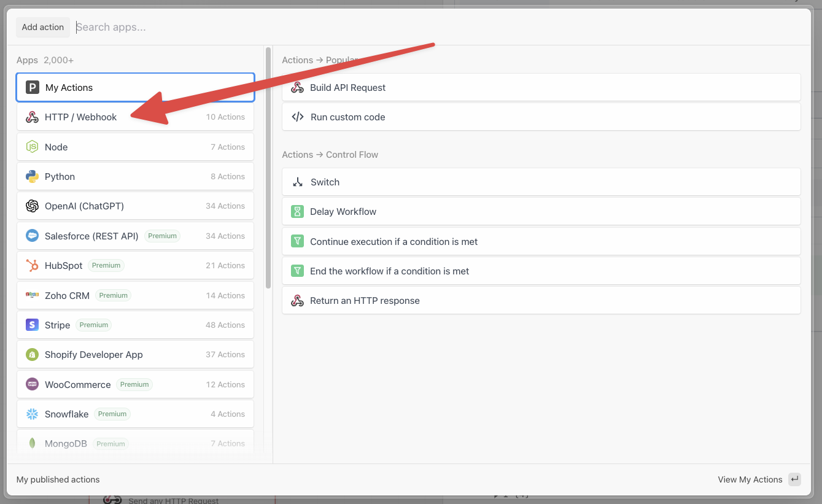Click the Switch branching icon
This screenshot has width=822, height=504.
click(x=297, y=182)
